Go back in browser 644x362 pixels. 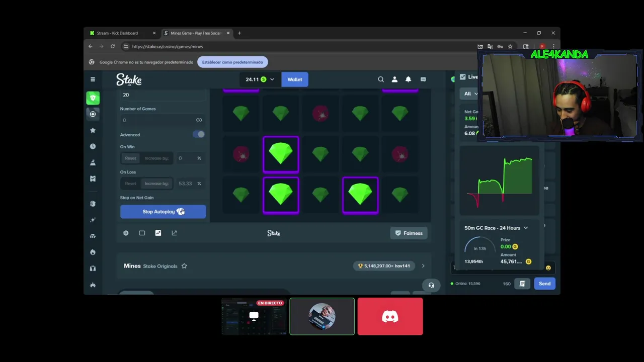tap(91, 46)
